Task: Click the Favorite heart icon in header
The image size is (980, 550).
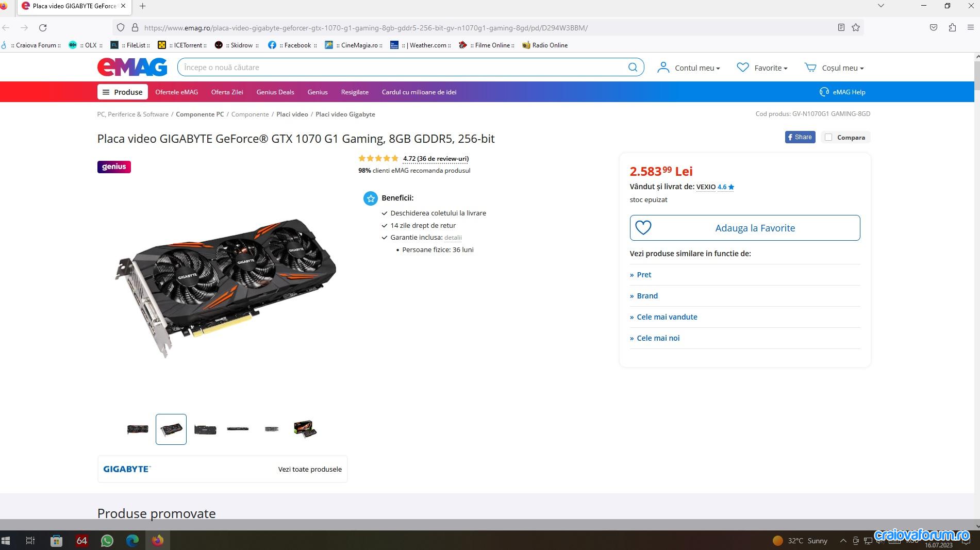Action: pyautogui.click(x=742, y=68)
